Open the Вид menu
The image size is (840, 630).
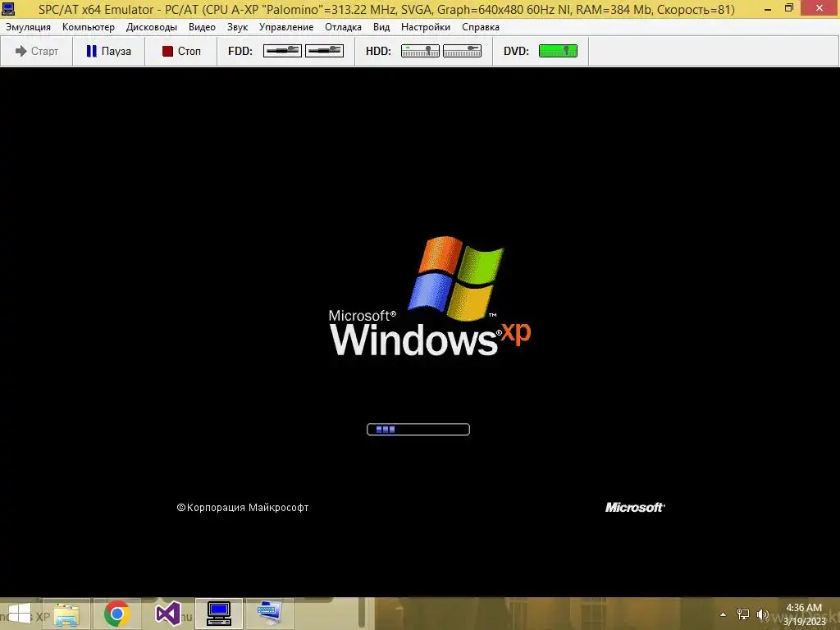(x=381, y=27)
